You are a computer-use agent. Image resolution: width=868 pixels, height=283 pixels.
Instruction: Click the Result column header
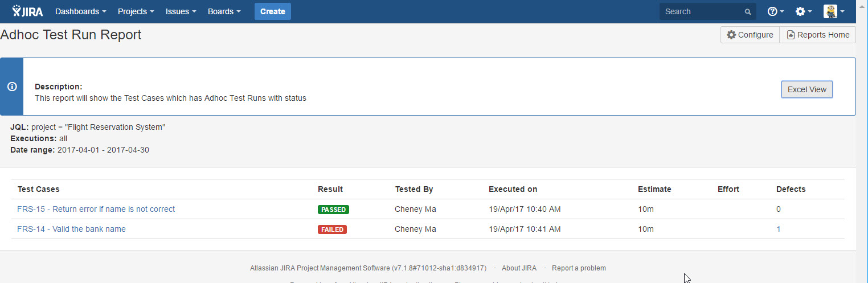tap(330, 189)
